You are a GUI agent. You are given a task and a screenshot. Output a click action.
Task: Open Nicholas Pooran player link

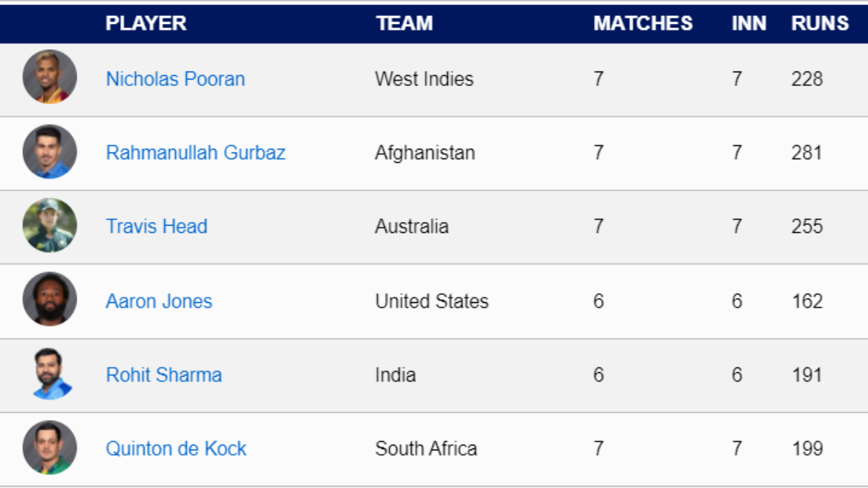click(x=175, y=79)
